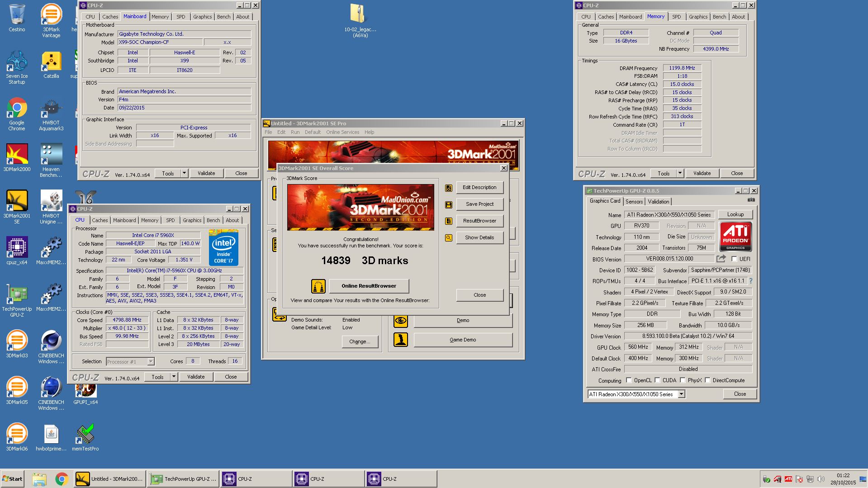Open the 3DMark Vantage desktop icon
Image resolution: width=868 pixels, height=488 pixels.
point(51,20)
